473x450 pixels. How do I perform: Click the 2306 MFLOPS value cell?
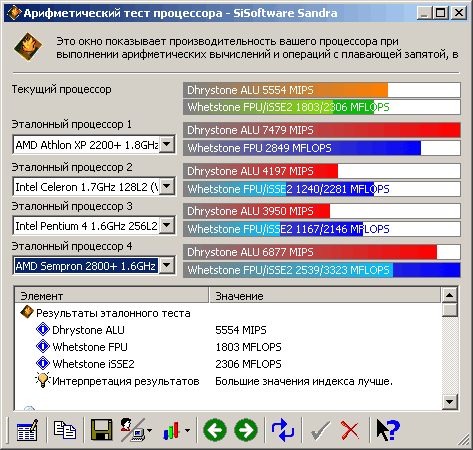248,364
